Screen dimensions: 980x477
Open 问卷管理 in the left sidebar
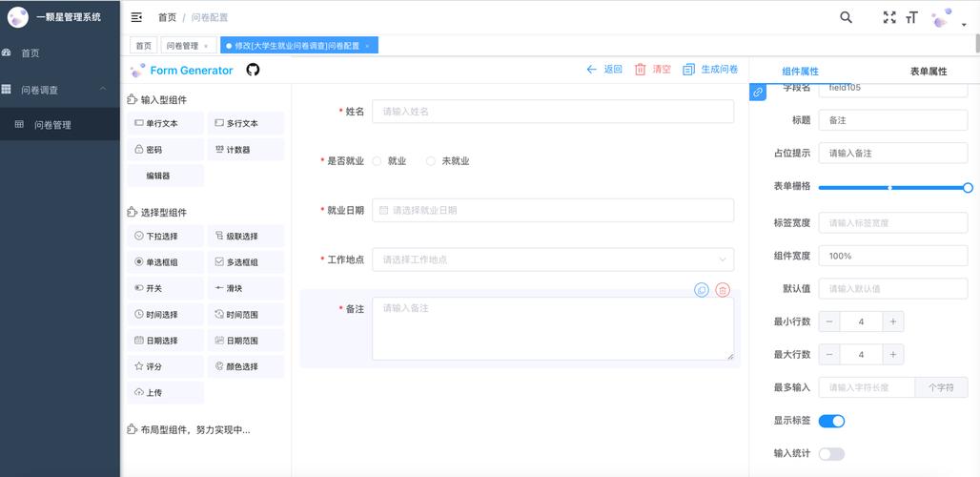60,124
